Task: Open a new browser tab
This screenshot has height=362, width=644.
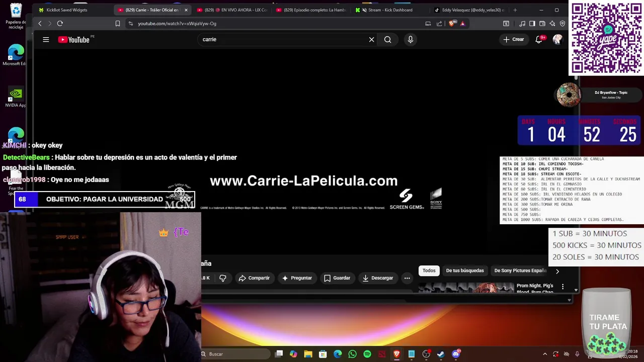Action: tap(515, 10)
